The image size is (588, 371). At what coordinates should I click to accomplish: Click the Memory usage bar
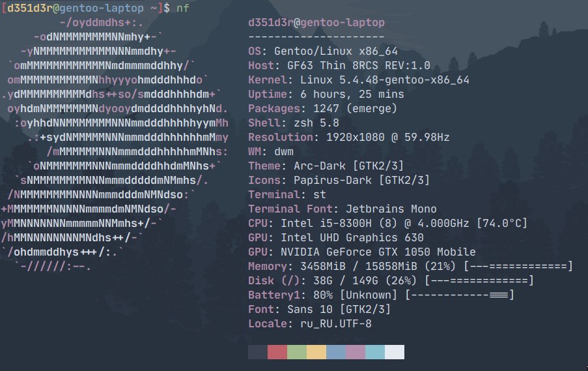pyautogui.click(x=518, y=267)
